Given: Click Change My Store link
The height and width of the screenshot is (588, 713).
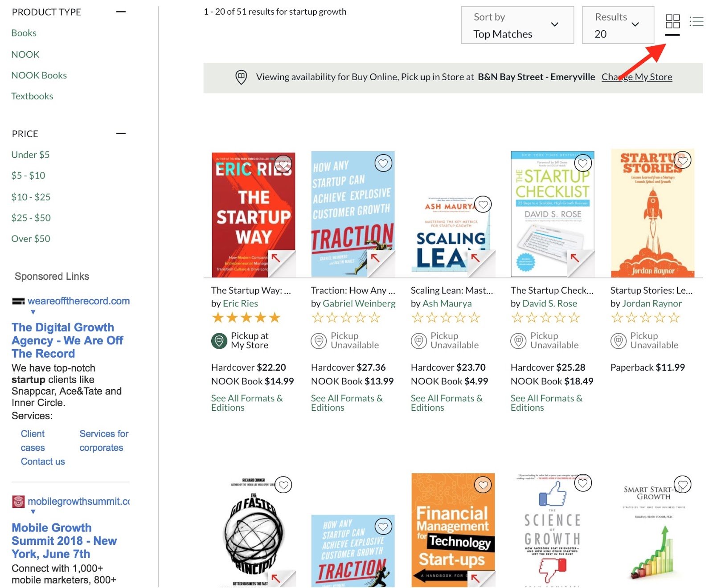Looking at the screenshot, I should [637, 77].
